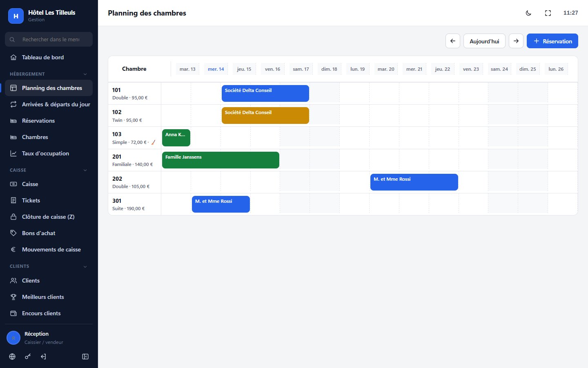Go to previous period with left arrow

pos(453,41)
